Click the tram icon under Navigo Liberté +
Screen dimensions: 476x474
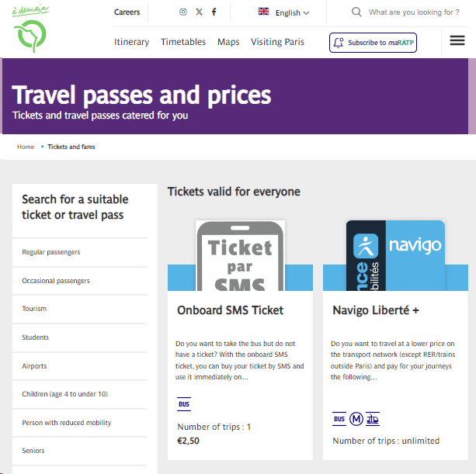(x=373, y=420)
